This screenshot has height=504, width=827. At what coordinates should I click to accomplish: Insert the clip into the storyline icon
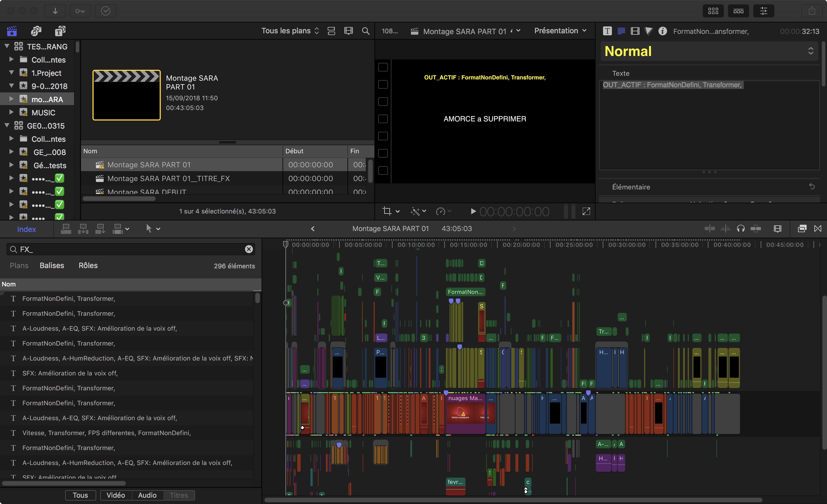[83, 229]
